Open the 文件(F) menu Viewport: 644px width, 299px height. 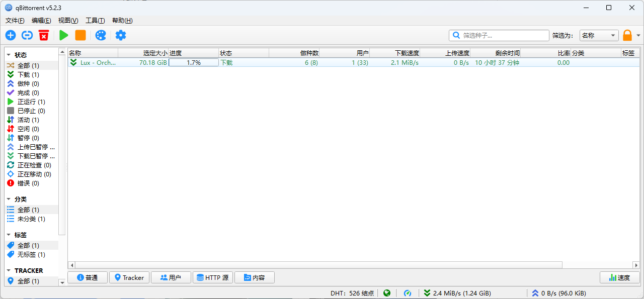tap(15, 21)
